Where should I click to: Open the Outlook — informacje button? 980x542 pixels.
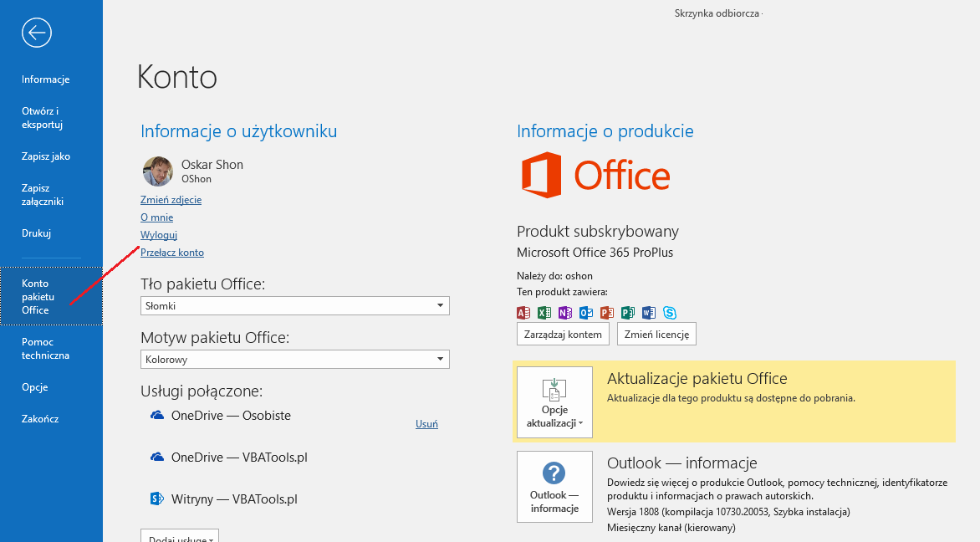click(554, 487)
